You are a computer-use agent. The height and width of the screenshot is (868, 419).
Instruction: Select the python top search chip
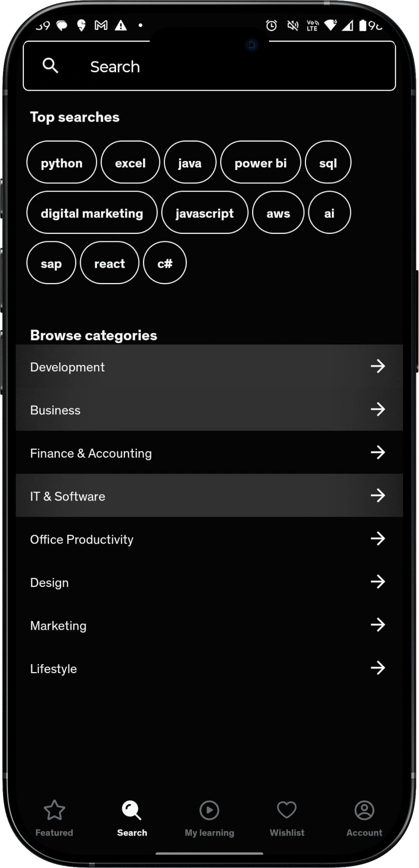[62, 163]
